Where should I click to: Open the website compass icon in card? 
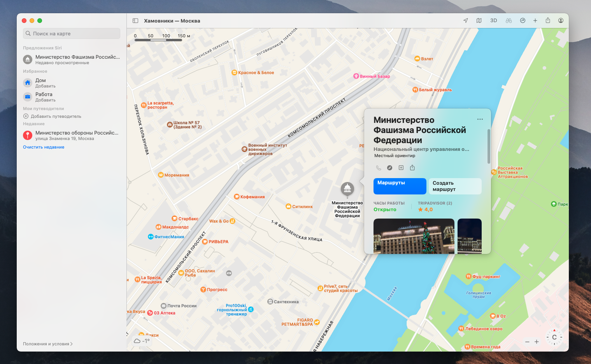coord(389,168)
